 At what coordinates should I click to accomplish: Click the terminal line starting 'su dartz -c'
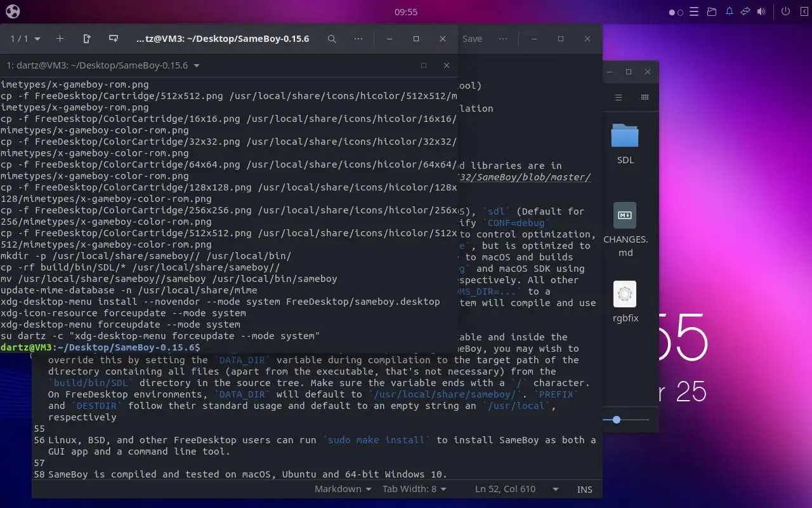(x=160, y=336)
